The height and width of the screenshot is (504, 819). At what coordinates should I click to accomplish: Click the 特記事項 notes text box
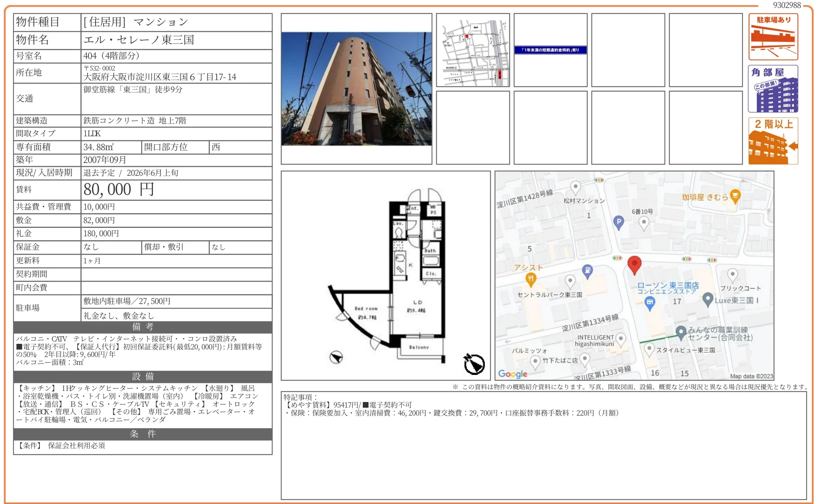coord(543,445)
